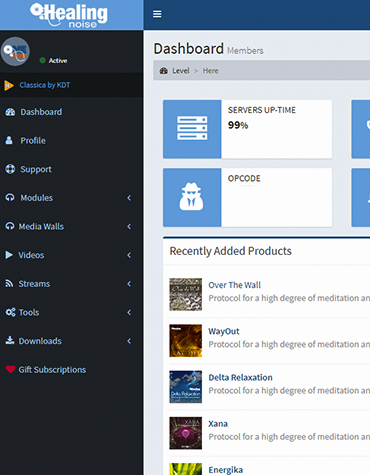Click the red heart Gift Subscriptions icon

pyautogui.click(x=10, y=369)
